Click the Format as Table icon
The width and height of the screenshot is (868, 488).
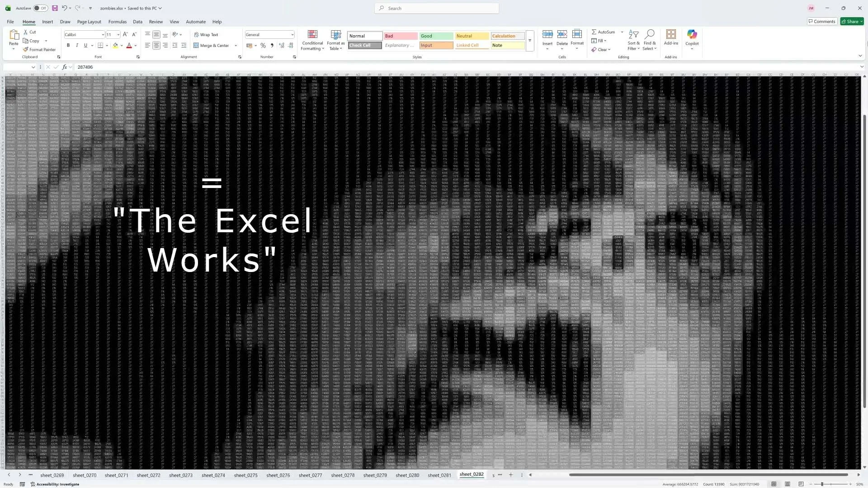pyautogui.click(x=336, y=35)
